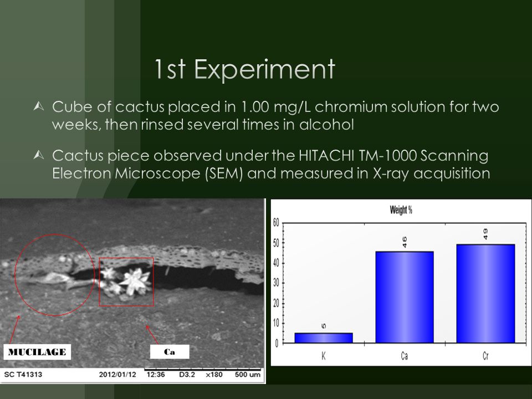The width and height of the screenshot is (532, 399).
Task: Click the '500 um' scale label
Action: pos(247,375)
